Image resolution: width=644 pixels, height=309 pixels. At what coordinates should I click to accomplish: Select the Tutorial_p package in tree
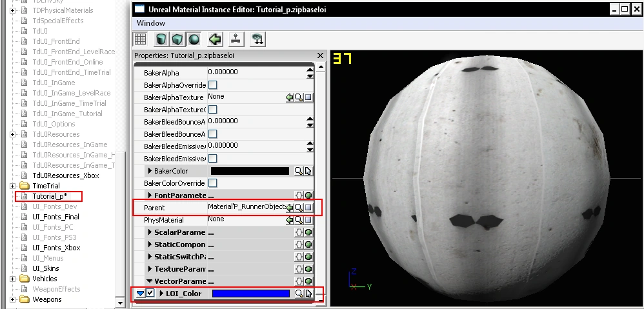click(49, 196)
